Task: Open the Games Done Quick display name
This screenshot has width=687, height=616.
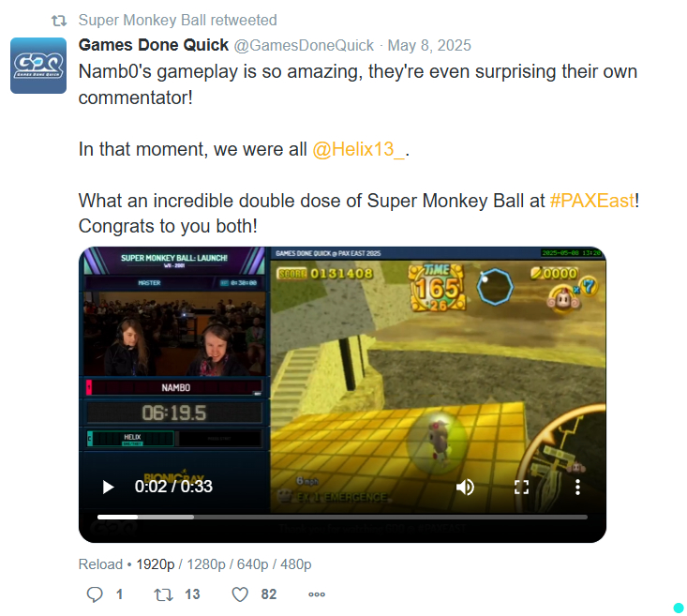Action: 154,45
